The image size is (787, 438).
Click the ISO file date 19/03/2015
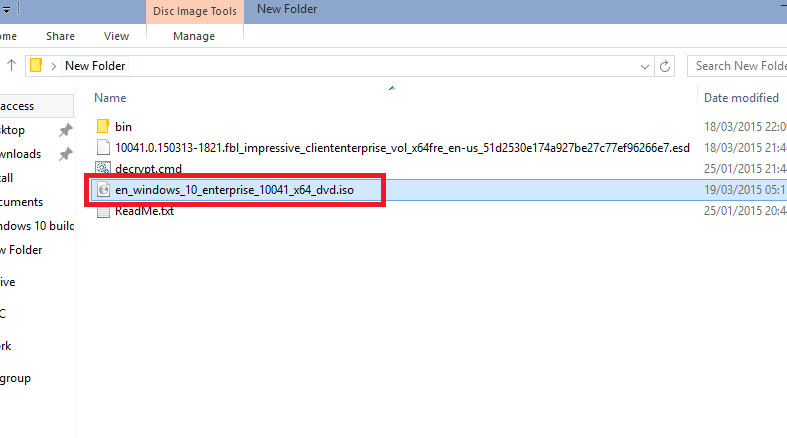coord(745,190)
